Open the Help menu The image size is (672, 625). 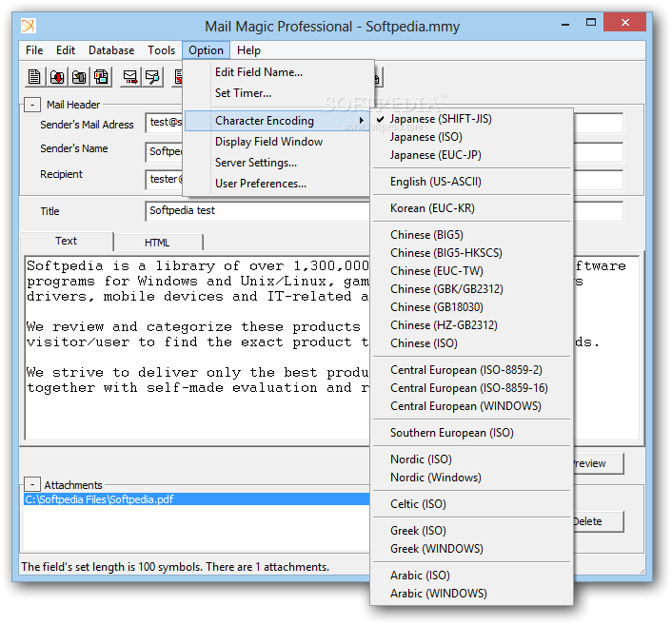pos(248,50)
